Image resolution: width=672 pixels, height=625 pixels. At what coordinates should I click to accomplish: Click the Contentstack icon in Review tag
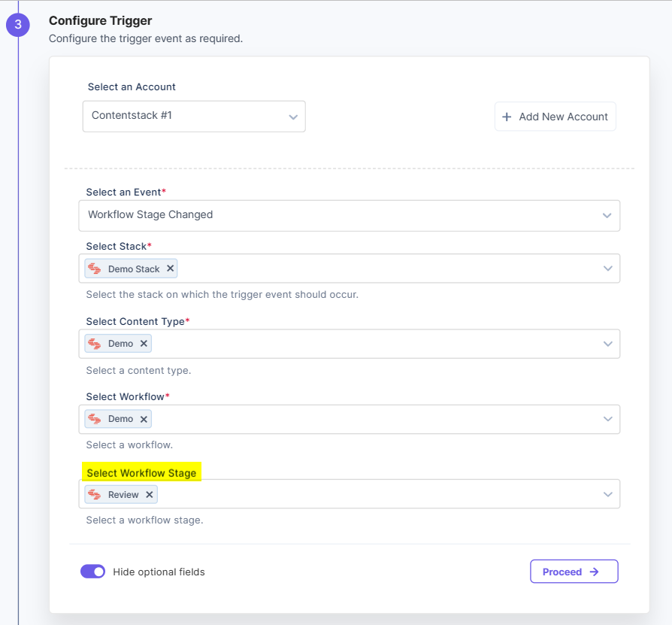tap(94, 494)
